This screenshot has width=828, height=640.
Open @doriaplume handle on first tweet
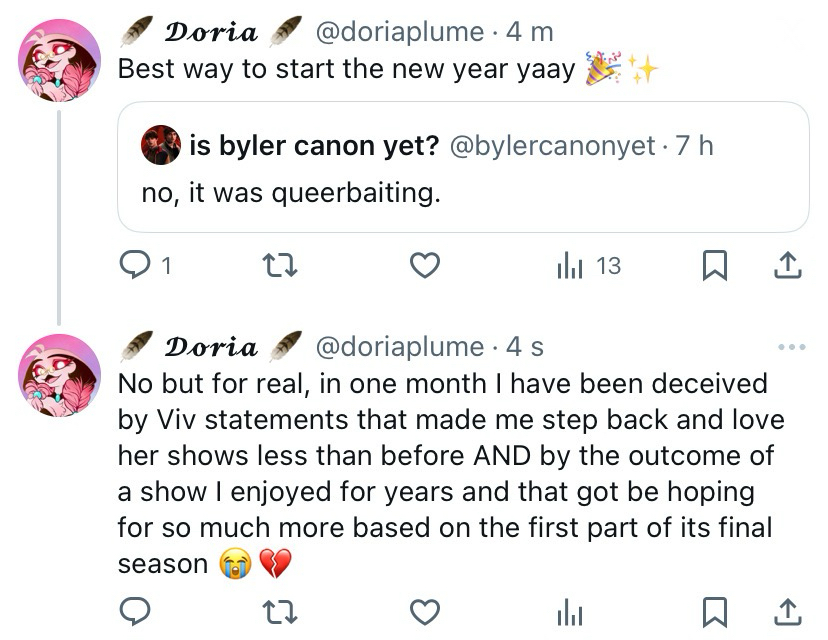[400, 32]
